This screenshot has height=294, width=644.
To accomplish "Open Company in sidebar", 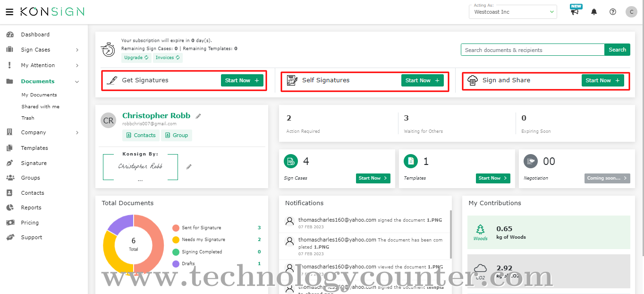I will (34, 132).
